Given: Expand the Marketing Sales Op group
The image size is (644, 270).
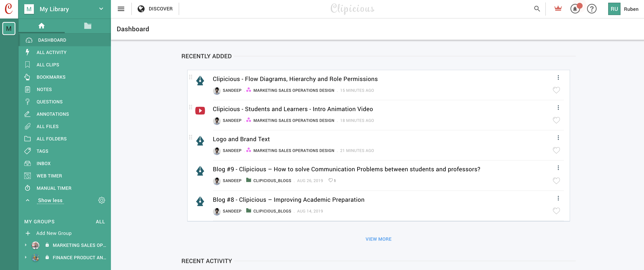Looking at the screenshot, I should coord(26,245).
